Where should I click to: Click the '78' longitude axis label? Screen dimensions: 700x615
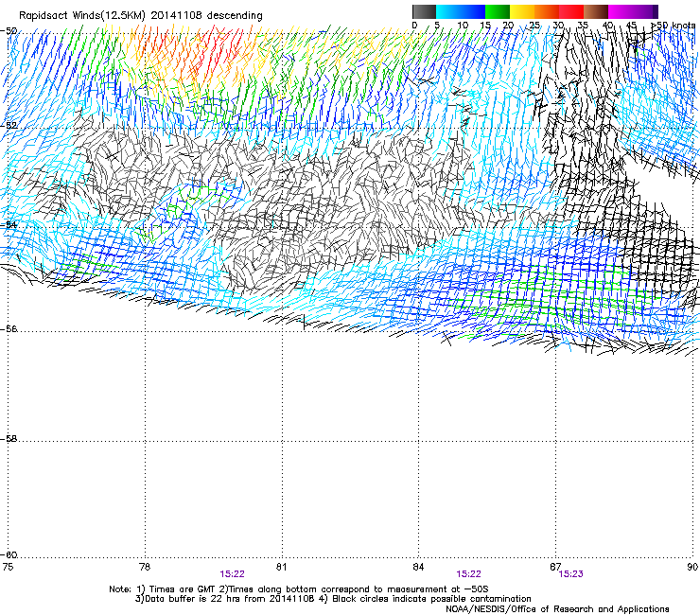pyautogui.click(x=145, y=567)
